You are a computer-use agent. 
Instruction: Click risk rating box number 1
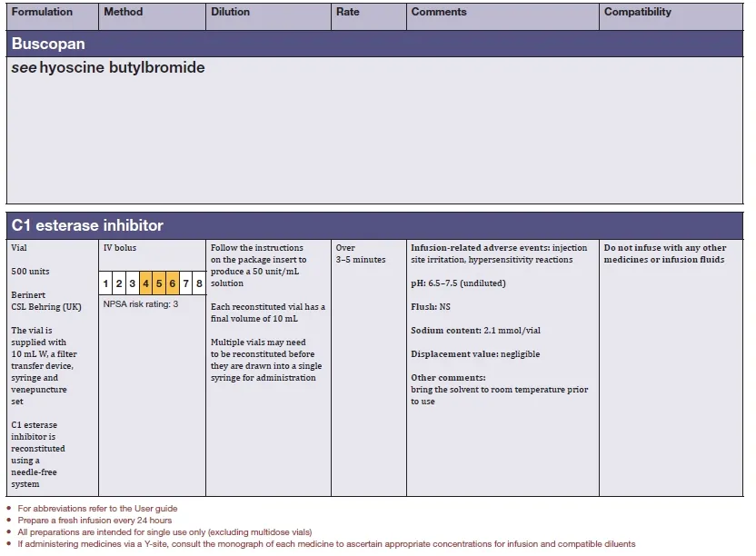106,283
